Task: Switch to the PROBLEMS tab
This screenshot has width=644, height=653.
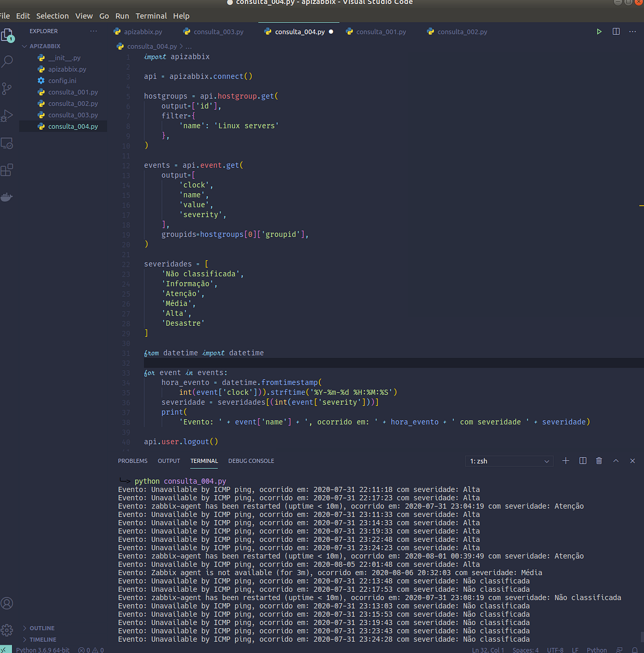Action: tap(133, 461)
